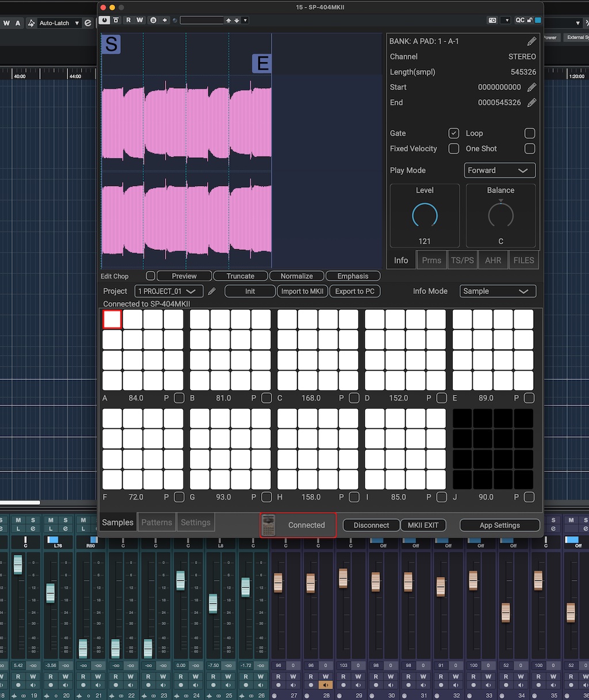Screen dimensions: 589x700
Task: Click the R read button on mixer channel 27
Action: pyautogui.click(x=278, y=676)
